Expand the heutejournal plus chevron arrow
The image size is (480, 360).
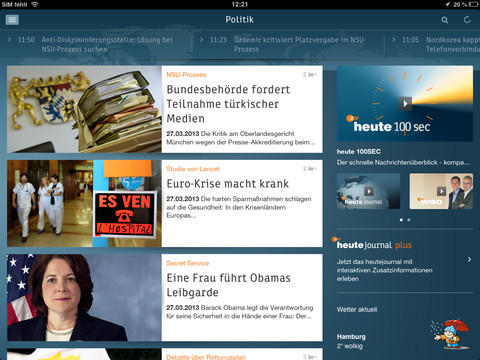pos(469,259)
